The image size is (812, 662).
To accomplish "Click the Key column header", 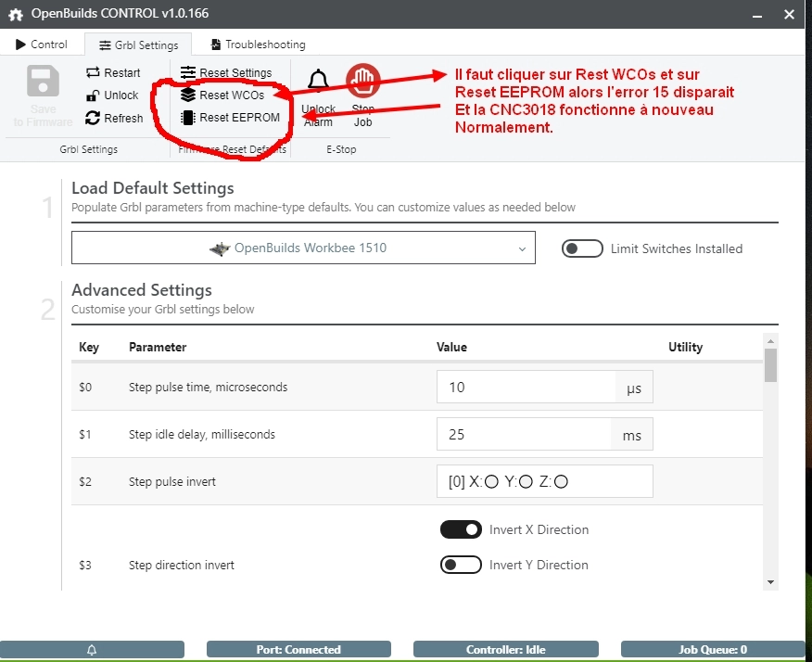I will point(89,347).
